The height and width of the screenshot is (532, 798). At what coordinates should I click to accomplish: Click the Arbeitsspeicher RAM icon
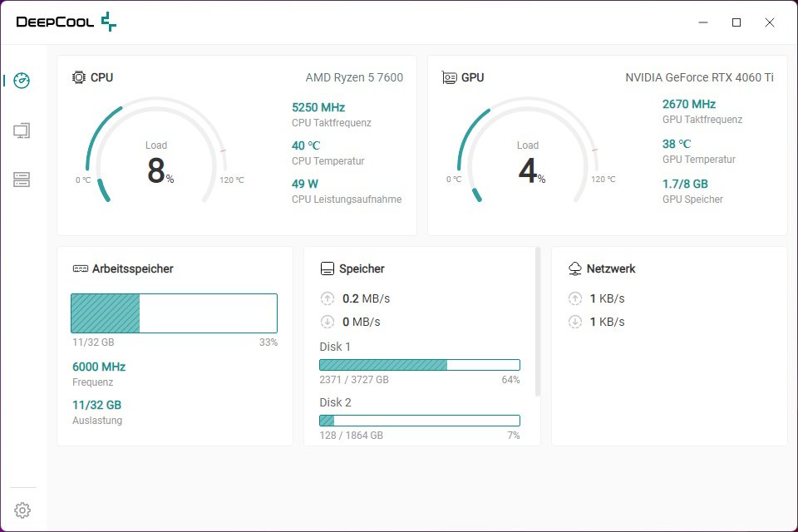(x=81, y=268)
